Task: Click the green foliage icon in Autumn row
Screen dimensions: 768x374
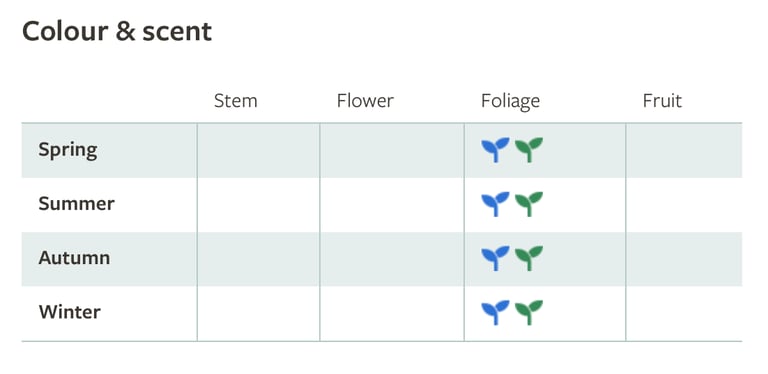Action: 529,258
